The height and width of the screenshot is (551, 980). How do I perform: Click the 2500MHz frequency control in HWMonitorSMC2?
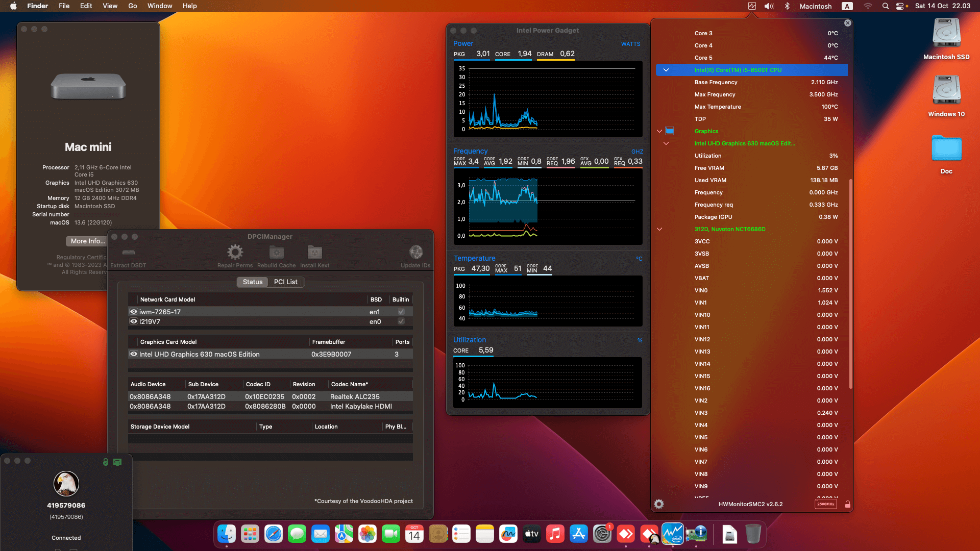[x=825, y=504]
